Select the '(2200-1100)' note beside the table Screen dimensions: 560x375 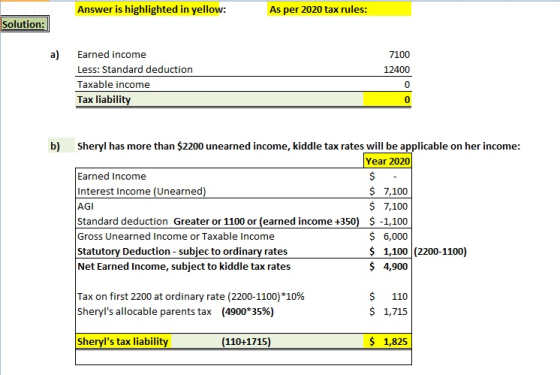[x=440, y=251]
